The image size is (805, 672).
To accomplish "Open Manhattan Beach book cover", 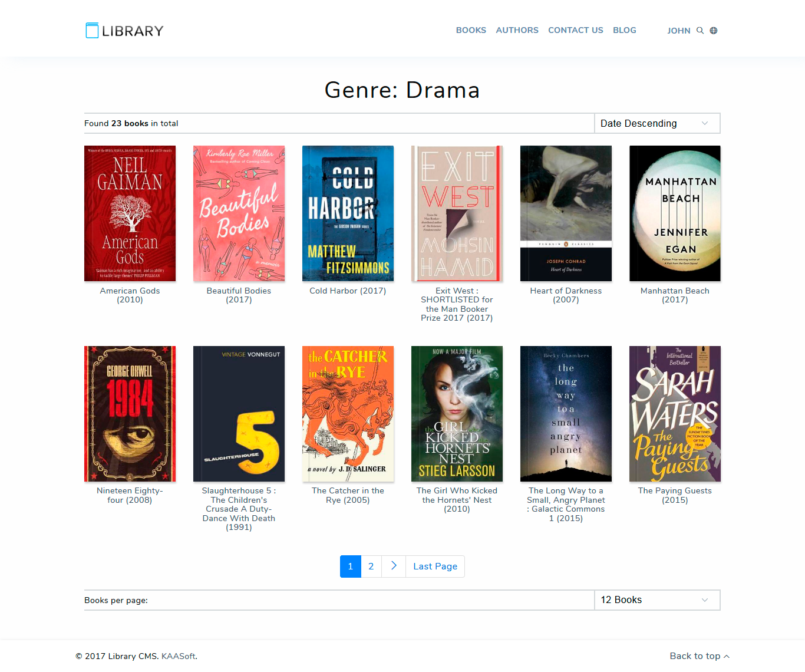I will [x=675, y=213].
